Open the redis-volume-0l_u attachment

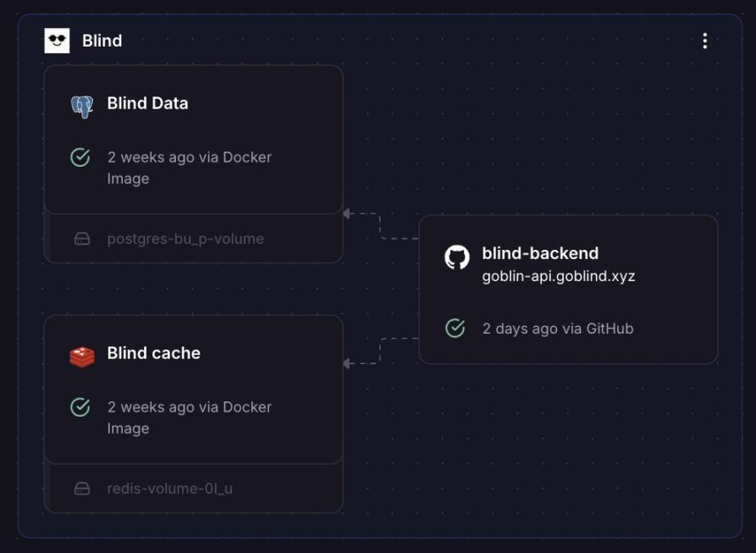click(169, 489)
